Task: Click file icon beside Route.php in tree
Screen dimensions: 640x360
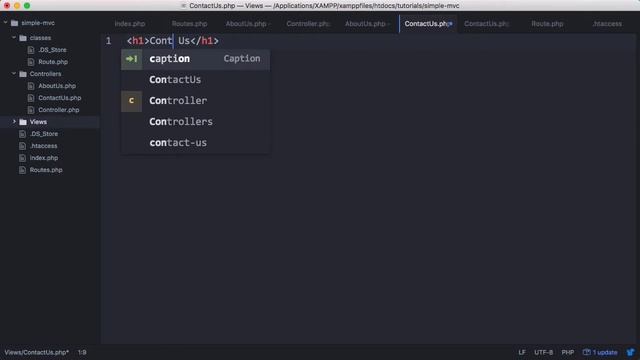Action: pyautogui.click(x=31, y=62)
